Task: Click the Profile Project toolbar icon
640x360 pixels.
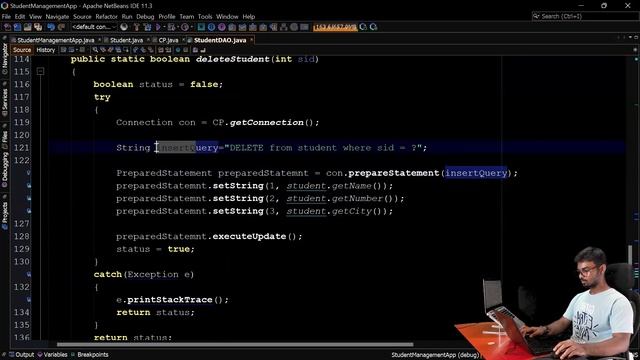Action: pyautogui.click(x=184, y=27)
